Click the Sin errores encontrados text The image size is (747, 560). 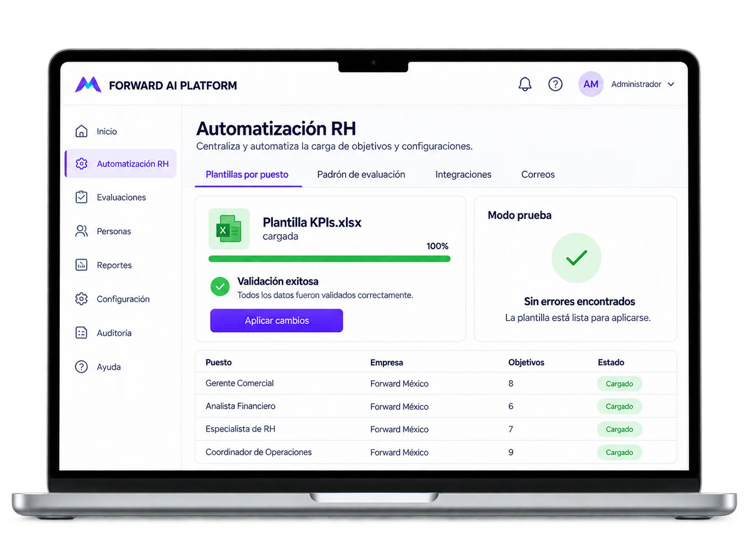pyautogui.click(x=579, y=302)
